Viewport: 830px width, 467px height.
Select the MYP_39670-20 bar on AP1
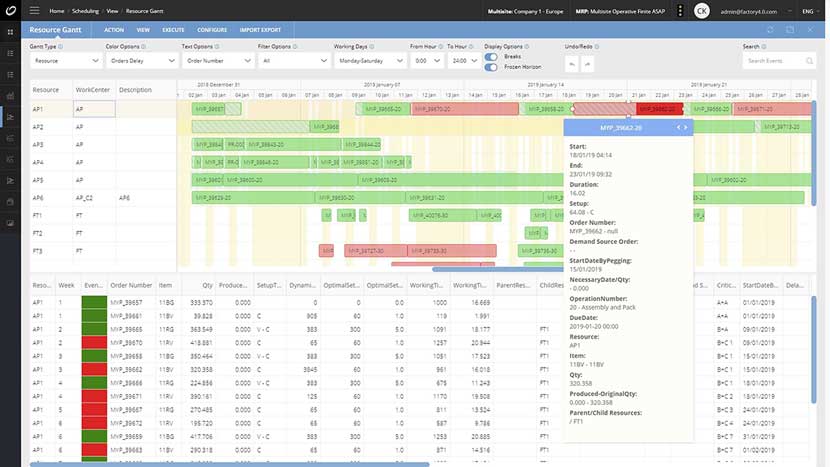click(x=465, y=109)
